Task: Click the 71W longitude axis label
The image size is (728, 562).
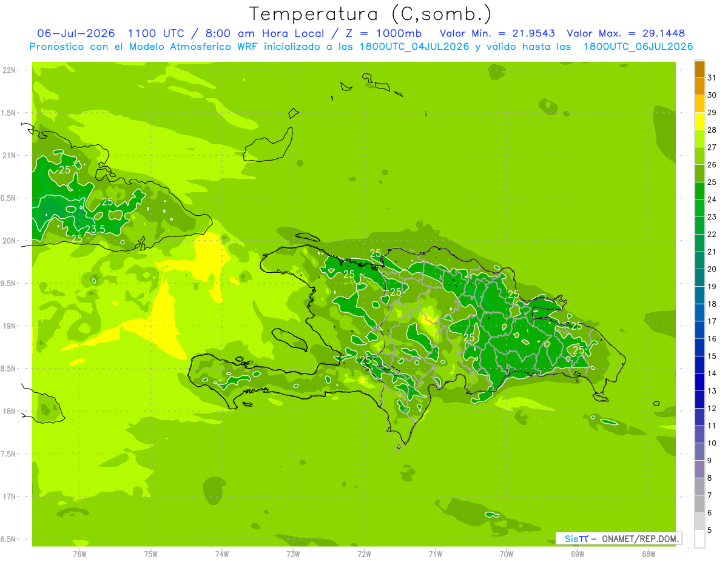Action: click(435, 554)
